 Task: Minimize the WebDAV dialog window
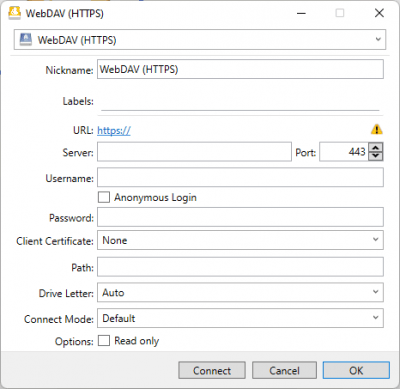(x=301, y=13)
